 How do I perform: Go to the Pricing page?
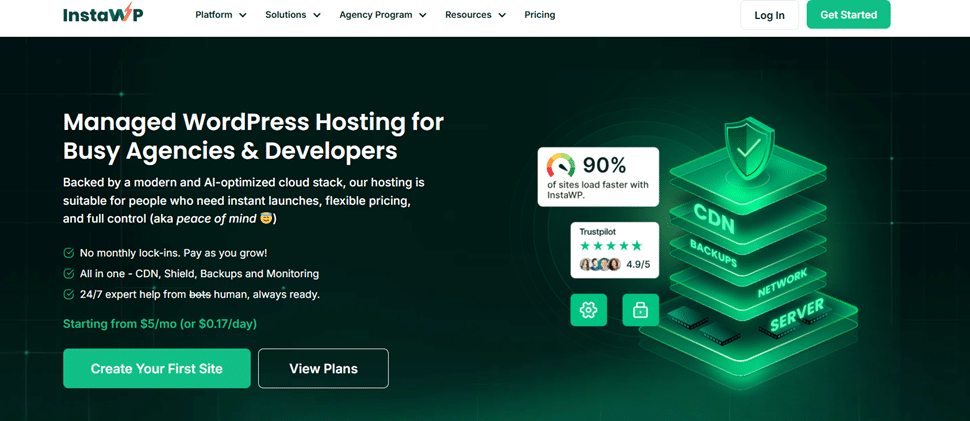click(539, 15)
